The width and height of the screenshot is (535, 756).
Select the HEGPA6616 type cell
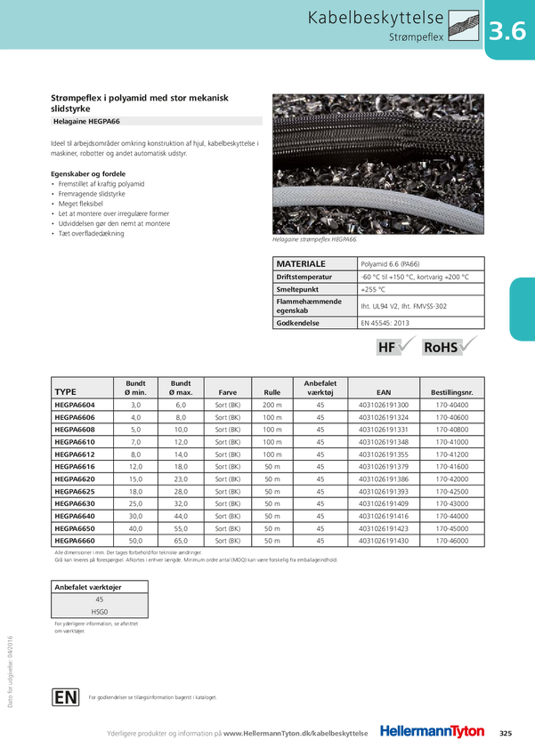82,467
